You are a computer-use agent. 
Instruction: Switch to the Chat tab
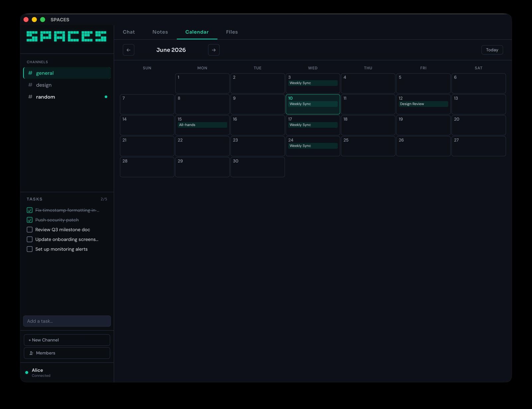[129, 32]
